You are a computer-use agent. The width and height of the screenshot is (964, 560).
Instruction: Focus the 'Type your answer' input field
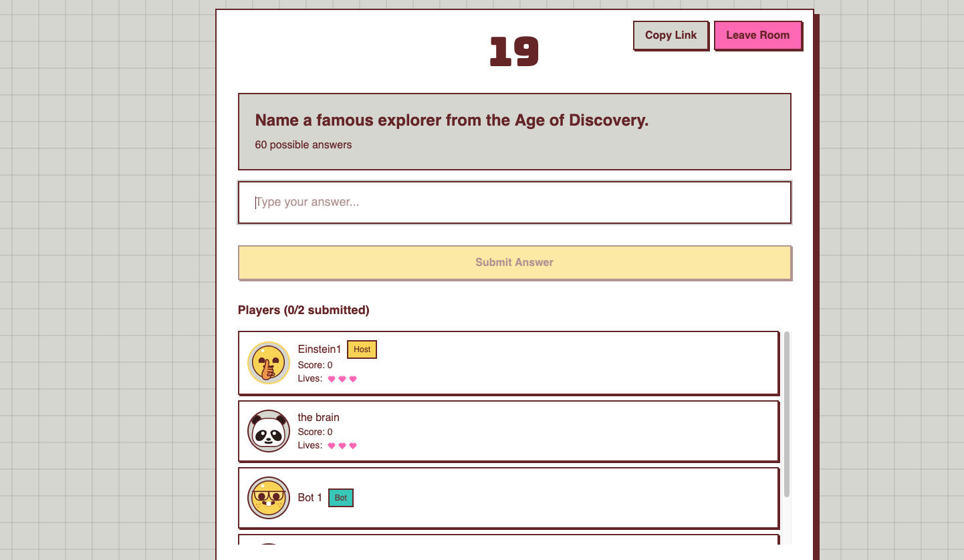click(514, 202)
